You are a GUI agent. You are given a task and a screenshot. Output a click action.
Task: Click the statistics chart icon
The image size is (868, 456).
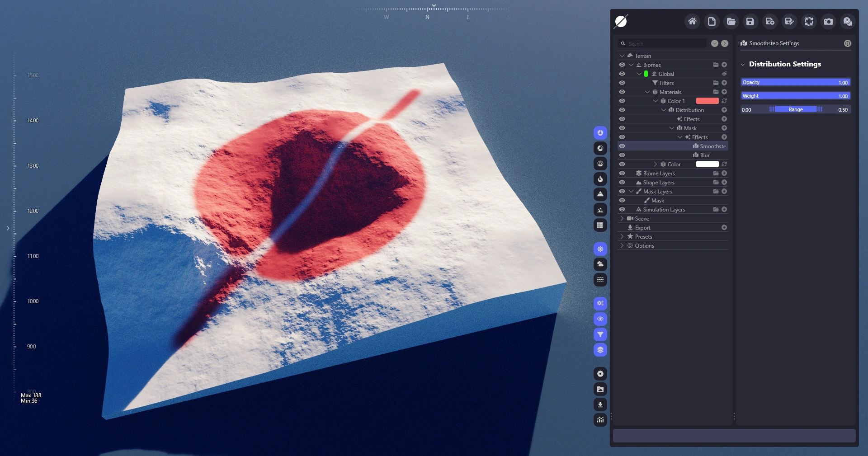[x=600, y=420]
